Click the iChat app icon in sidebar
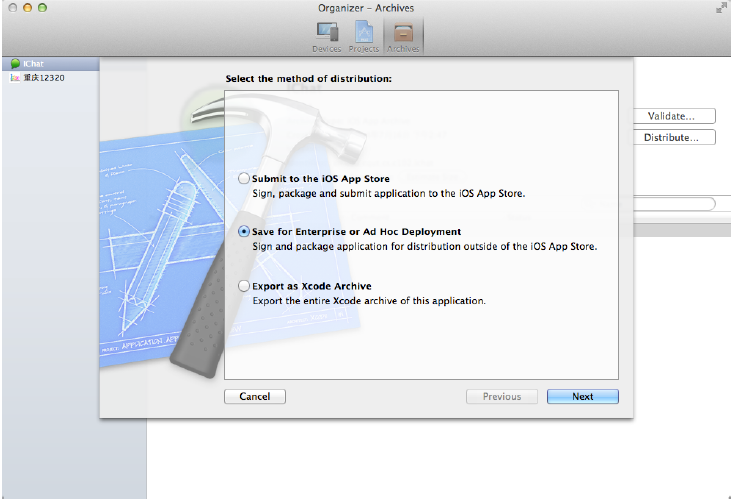The height and width of the screenshot is (499, 731). click(x=15, y=64)
